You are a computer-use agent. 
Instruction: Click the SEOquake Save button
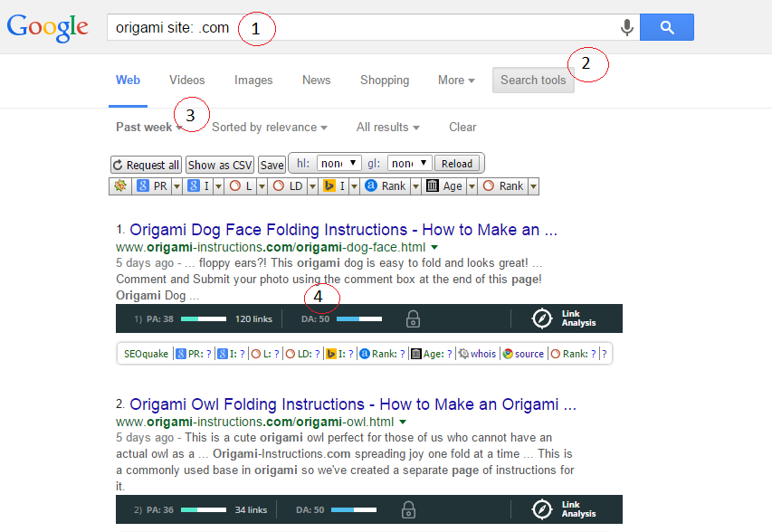click(x=272, y=165)
